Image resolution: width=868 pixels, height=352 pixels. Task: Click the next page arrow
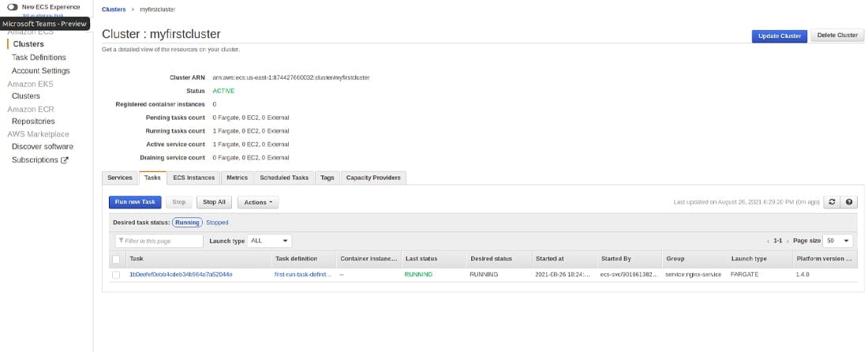tap(788, 242)
